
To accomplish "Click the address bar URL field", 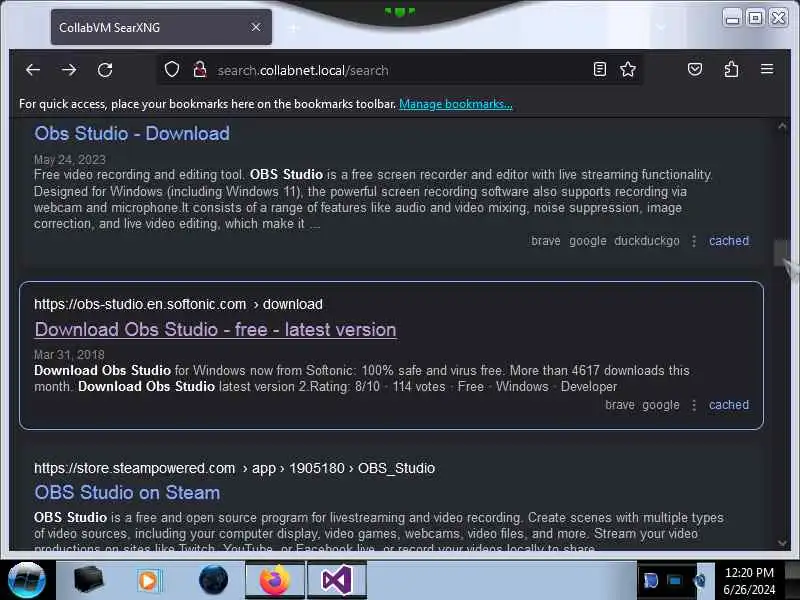I will (398, 70).
